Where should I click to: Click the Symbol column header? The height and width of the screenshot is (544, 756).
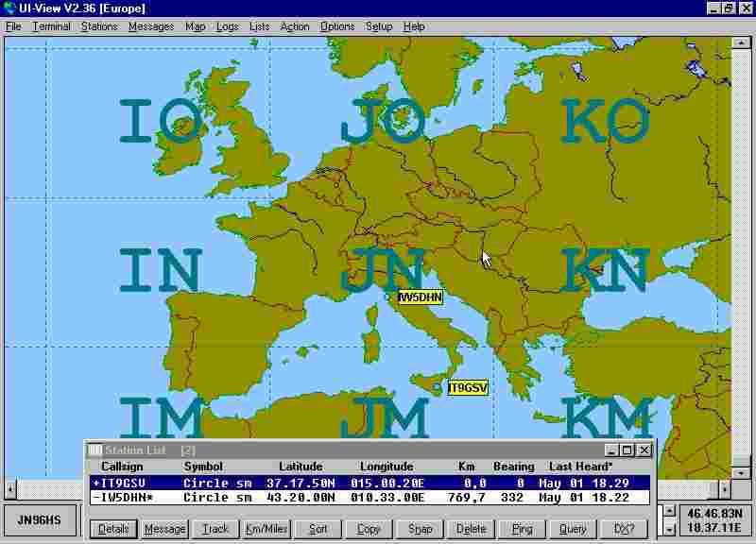(x=203, y=467)
